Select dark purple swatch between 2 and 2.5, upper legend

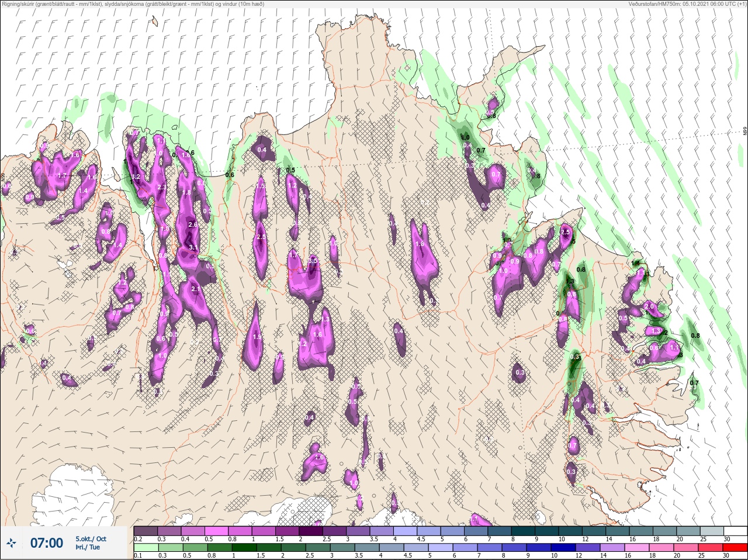click(311, 531)
